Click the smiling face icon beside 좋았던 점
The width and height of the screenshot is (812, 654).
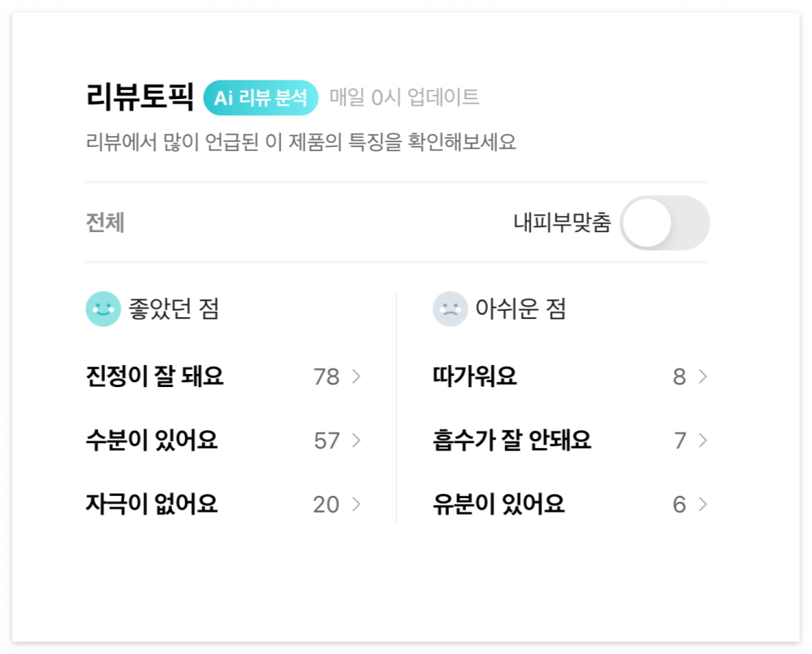[103, 309]
